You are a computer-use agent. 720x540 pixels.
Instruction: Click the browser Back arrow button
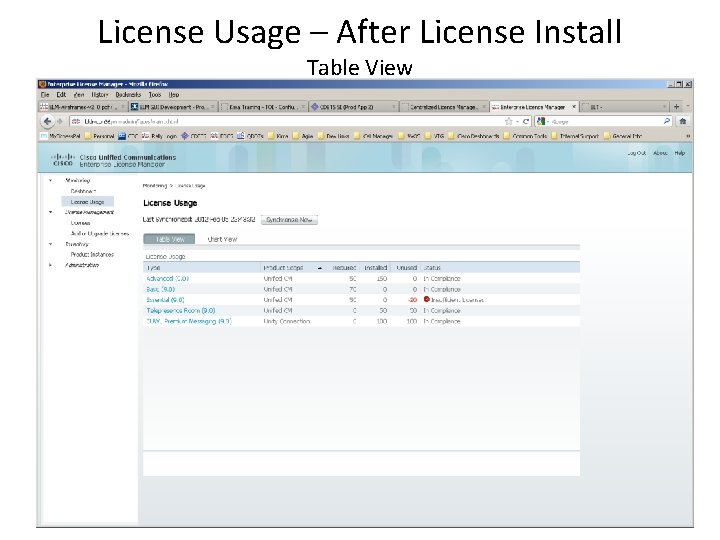coord(47,121)
